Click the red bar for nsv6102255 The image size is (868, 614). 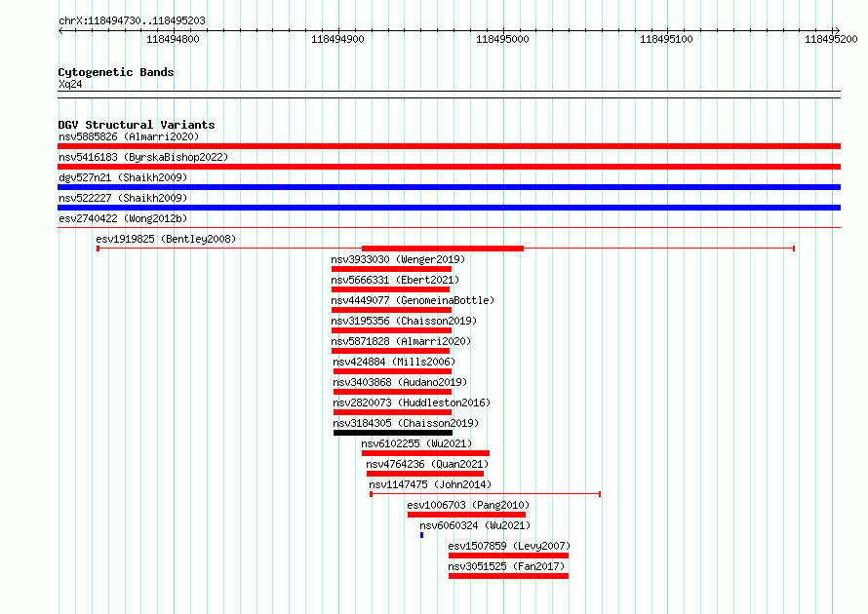[x=425, y=453]
